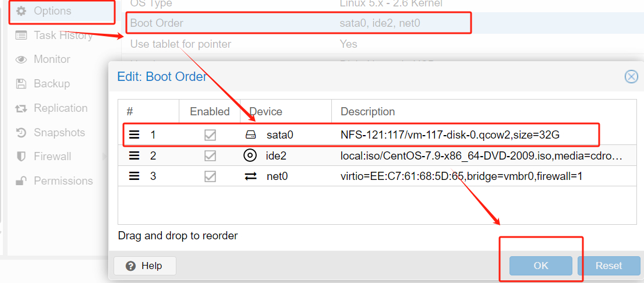The image size is (644, 283).
Task: Click the ide2 row drag handle
Action: 134,155
